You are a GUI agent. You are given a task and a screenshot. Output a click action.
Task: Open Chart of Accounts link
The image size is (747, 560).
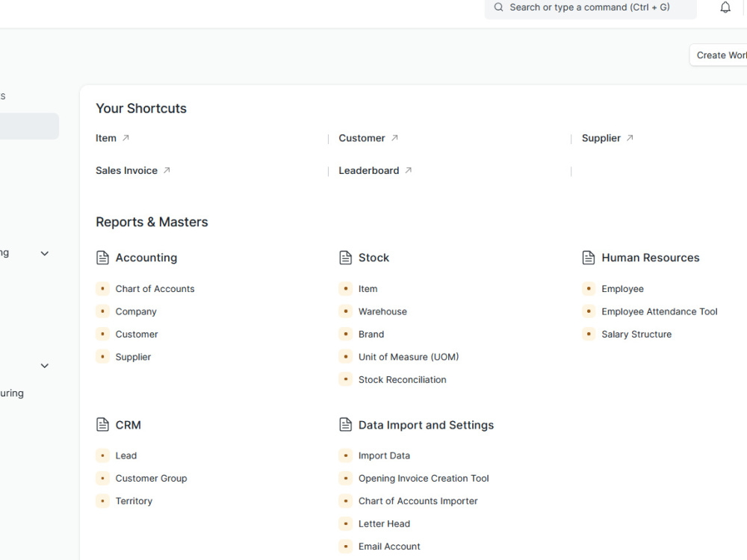(155, 288)
